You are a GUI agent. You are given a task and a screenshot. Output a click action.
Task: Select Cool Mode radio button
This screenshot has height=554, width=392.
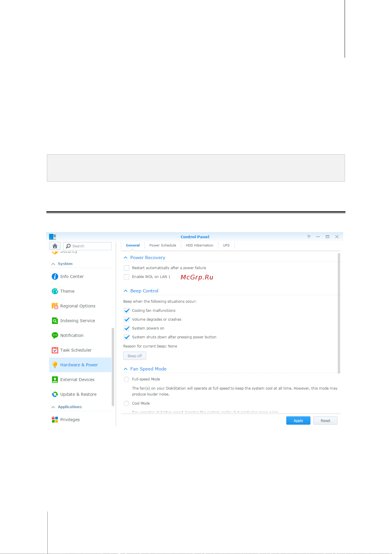pyautogui.click(x=126, y=403)
